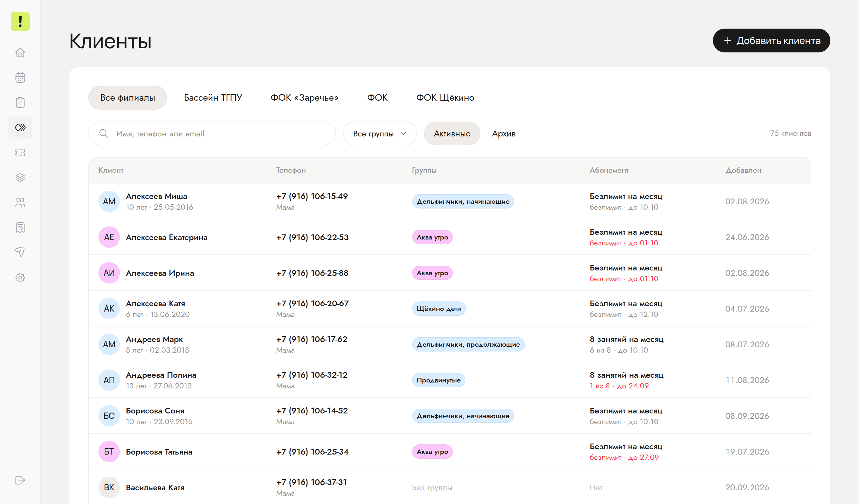This screenshot has height=504, width=859.
Task: Click the paper plane mailing icon
Action: coord(20,252)
